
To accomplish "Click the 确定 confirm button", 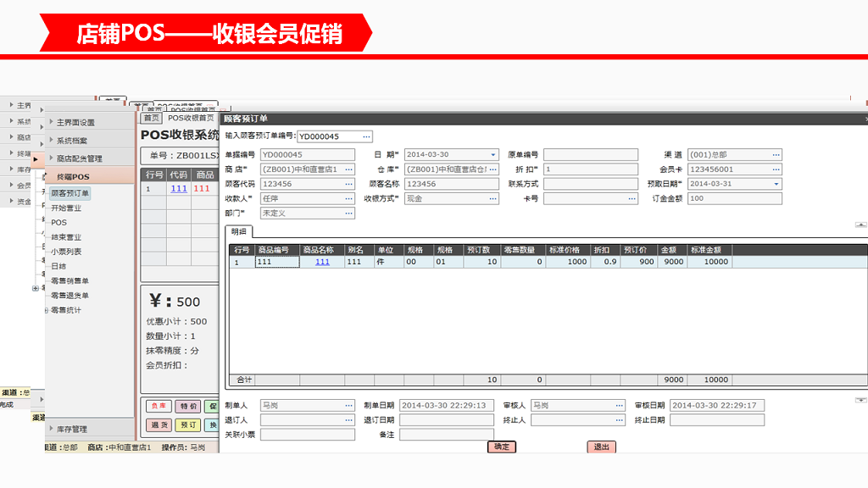I will click(x=501, y=446).
